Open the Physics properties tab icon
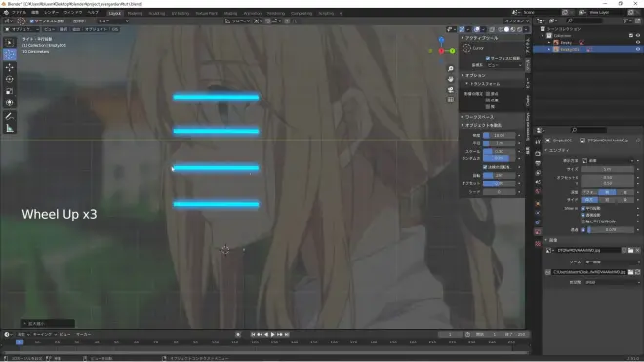Viewport: 644px width, 362px height. 538,213
